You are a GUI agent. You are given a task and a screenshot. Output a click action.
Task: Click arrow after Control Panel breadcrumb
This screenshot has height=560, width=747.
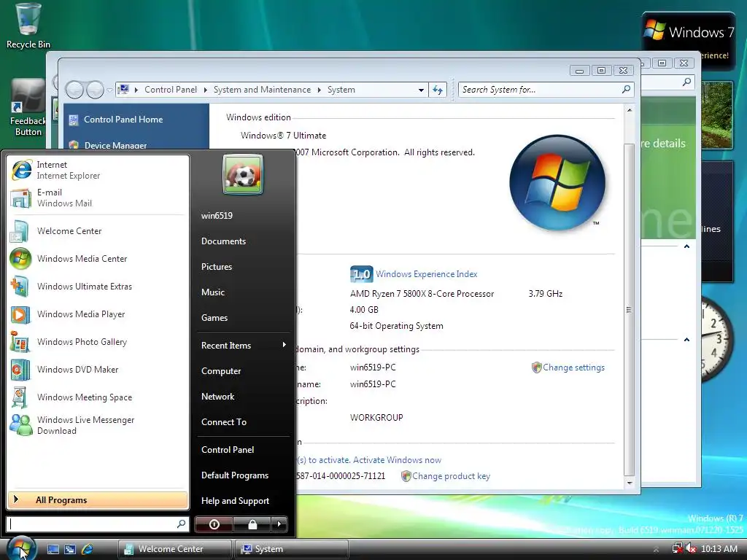(x=205, y=90)
